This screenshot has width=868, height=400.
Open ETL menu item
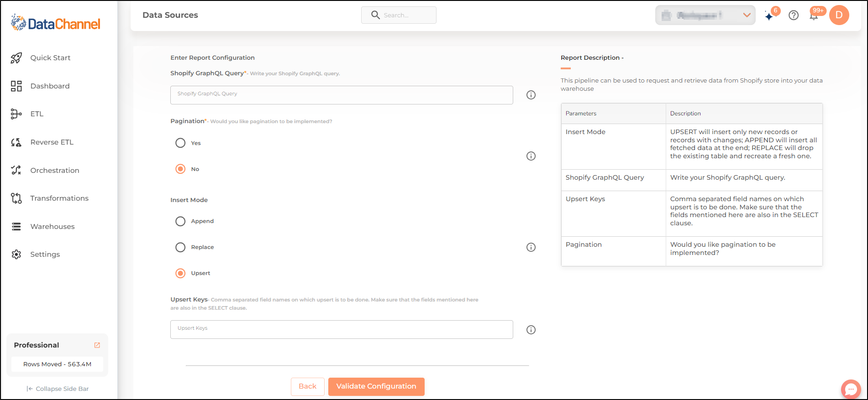coord(37,114)
